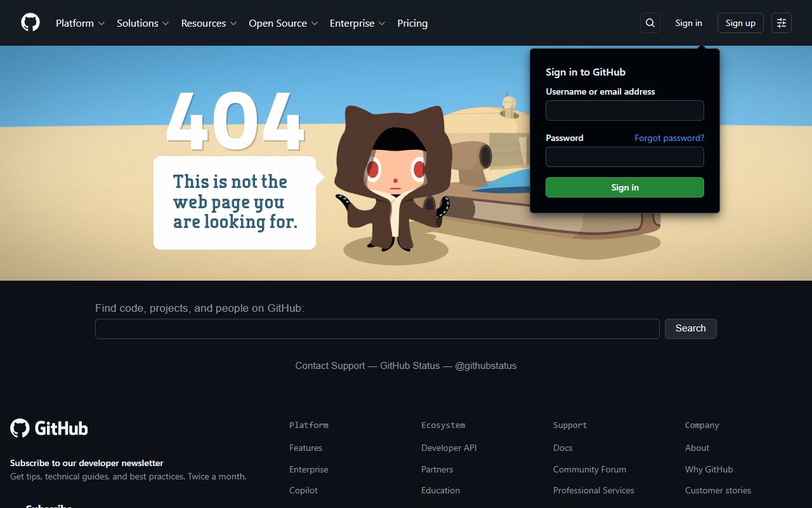Open the Enterprise dropdown menu

tap(357, 23)
